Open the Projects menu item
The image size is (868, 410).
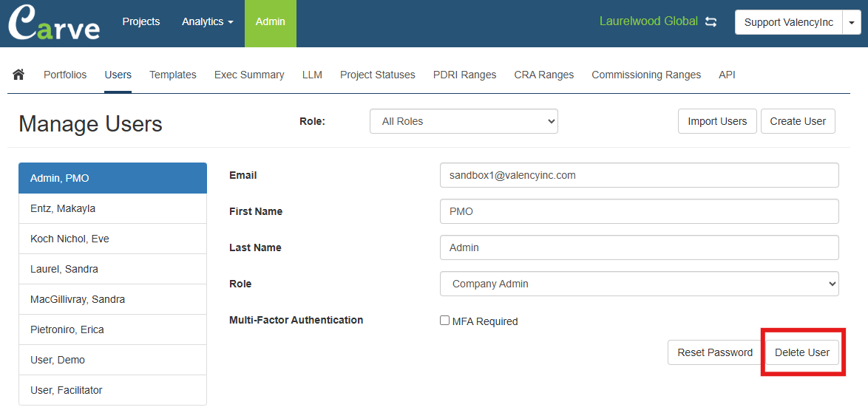tap(141, 22)
